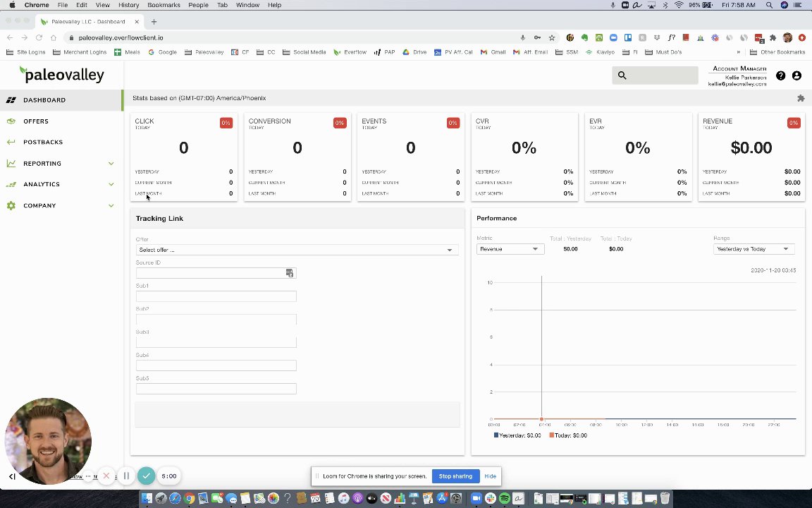The image size is (812, 508).
Task: Reload the page in Chrome
Action: click(x=39, y=38)
